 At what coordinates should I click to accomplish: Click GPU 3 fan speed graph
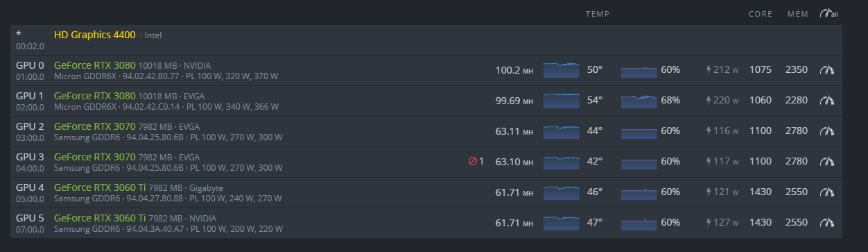639,162
